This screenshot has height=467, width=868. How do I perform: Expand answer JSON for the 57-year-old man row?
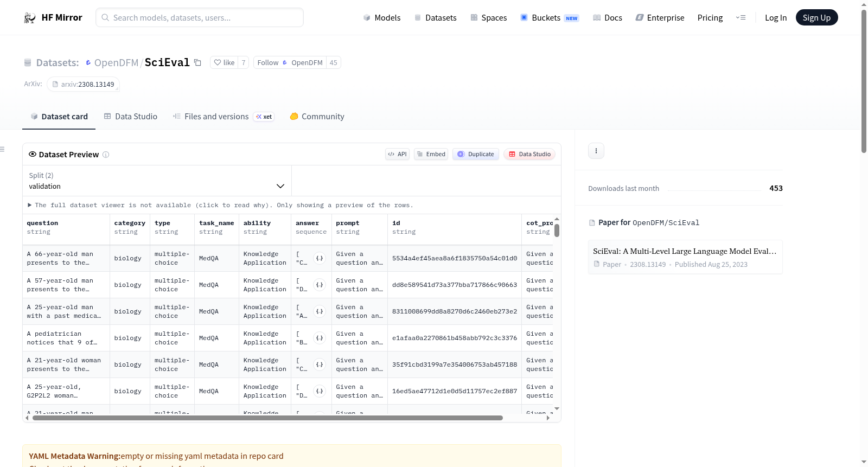320,285
